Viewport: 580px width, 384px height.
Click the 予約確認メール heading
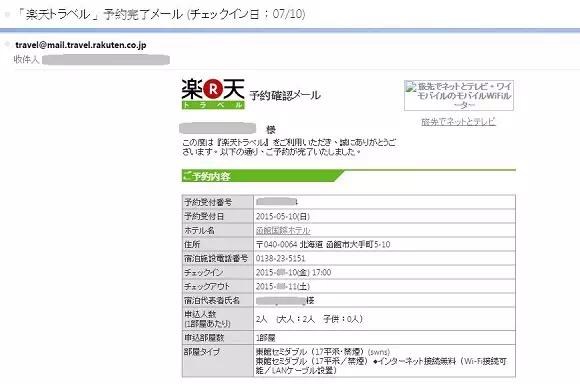[x=285, y=95]
